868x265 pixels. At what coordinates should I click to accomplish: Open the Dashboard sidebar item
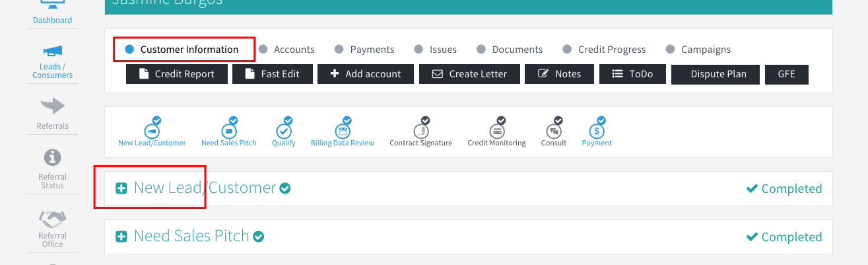pos(52,14)
